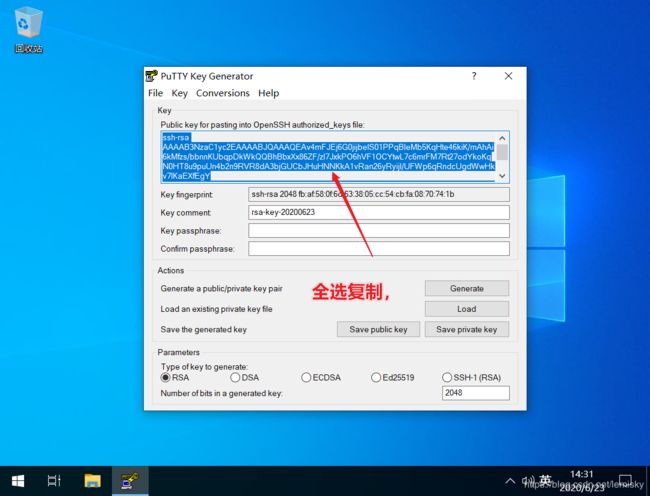Viewport: 650px width, 496px height.
Task: Click the PuTTYgen taskbar icon
Action: click(x=130, y=481)
